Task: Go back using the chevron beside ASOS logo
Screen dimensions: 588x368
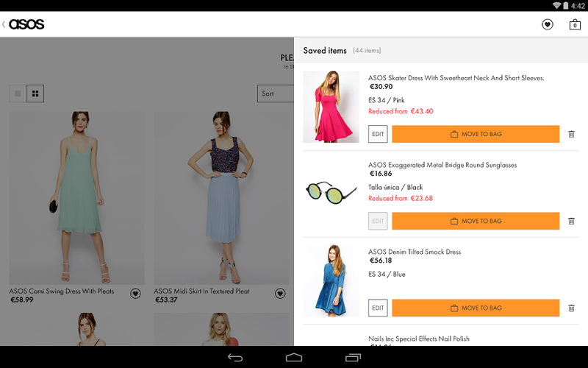Action: coord(4,24)
